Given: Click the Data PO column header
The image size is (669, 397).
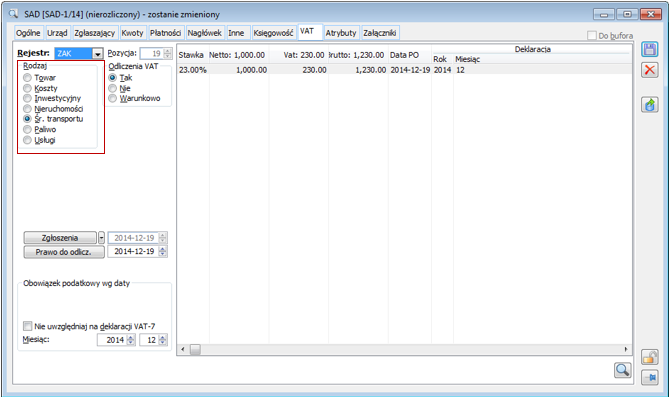Looking at the screenshot, I should [410, 55].
